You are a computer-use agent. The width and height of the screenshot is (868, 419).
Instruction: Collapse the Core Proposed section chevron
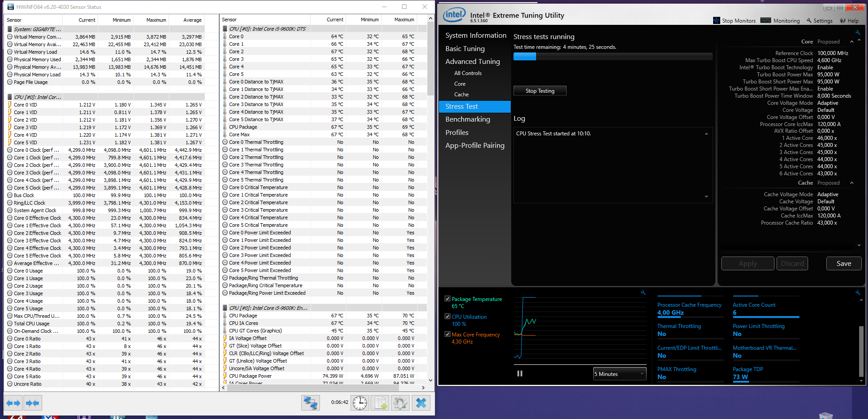point(852,42)
